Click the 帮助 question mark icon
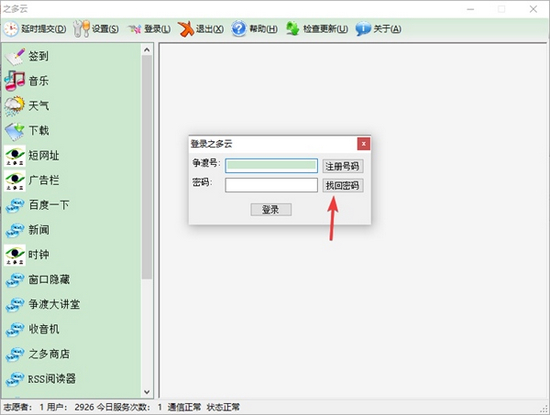 click(x=239, y=29)
